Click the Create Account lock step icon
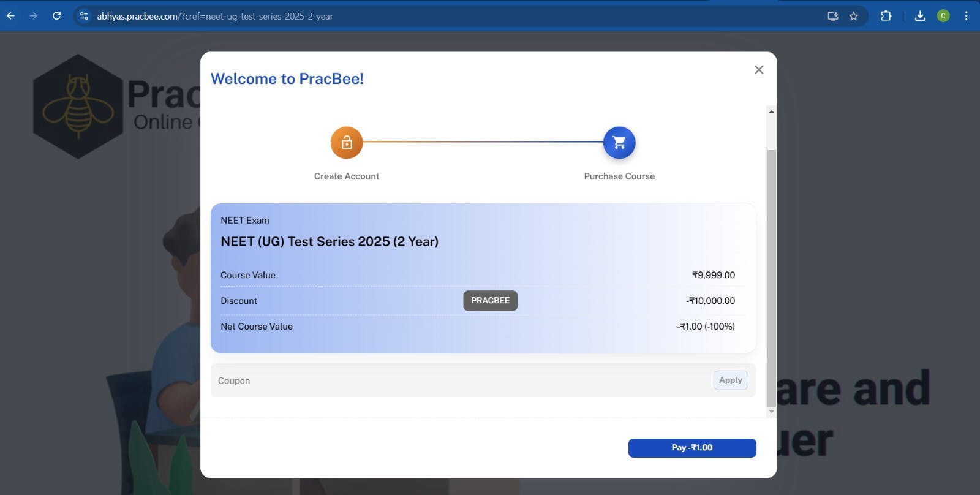980x495 pixels. [347, 143]
